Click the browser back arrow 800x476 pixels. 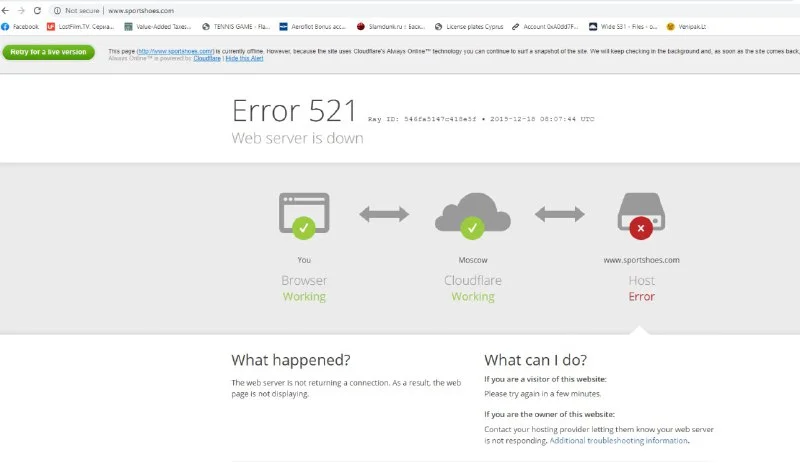[7, 10]
